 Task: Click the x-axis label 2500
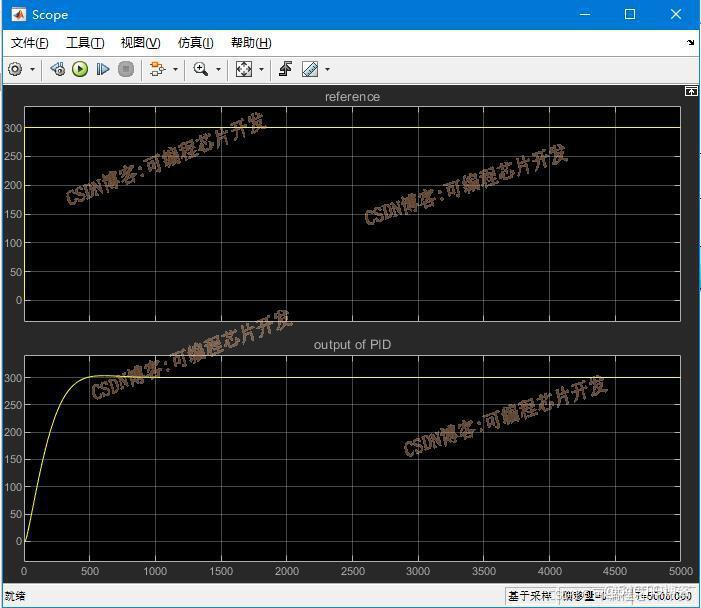click(x=352, y=571)
